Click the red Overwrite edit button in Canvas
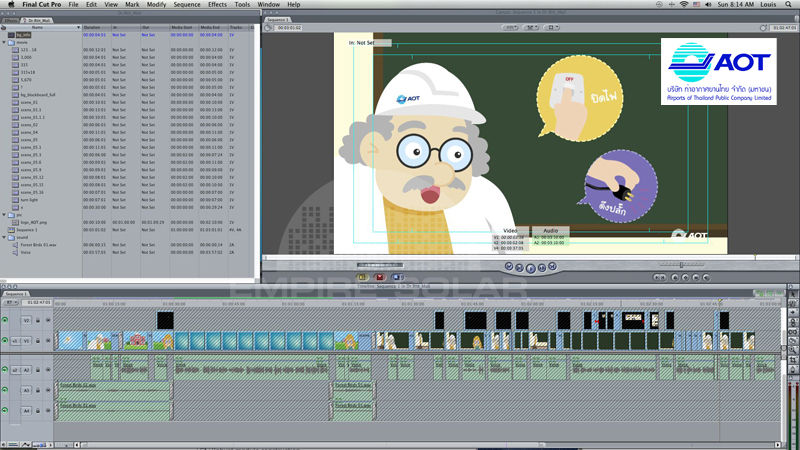Viewport: 800px width, 450px height. (x=380, y=277)
